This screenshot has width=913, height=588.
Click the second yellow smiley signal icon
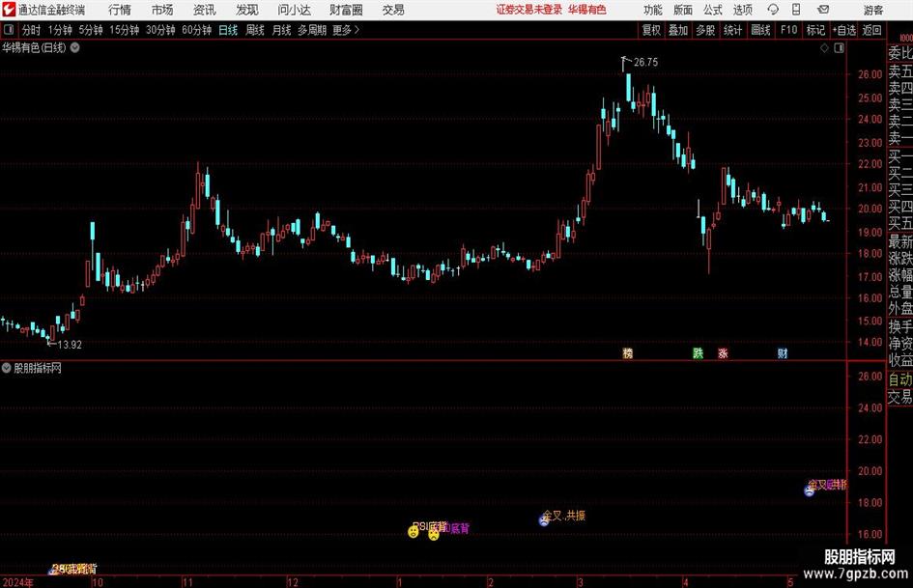coord(434,534)
